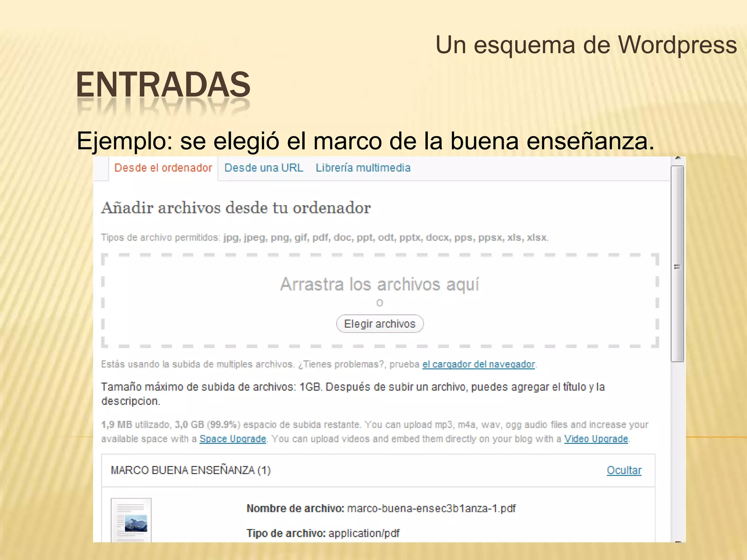The height and width of the screenshot is (560, 747).
Task: Follow the 'Video Upgrade' link
Action: pyautogui.click(x=596, y=439)
